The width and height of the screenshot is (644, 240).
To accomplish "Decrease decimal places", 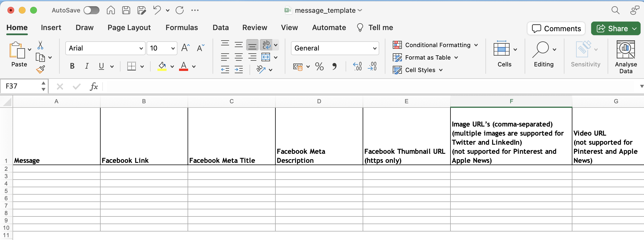I will (372, 67).
